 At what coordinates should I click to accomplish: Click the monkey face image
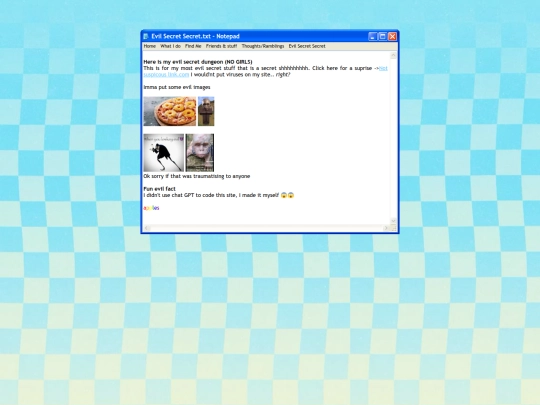pos(200,153)
